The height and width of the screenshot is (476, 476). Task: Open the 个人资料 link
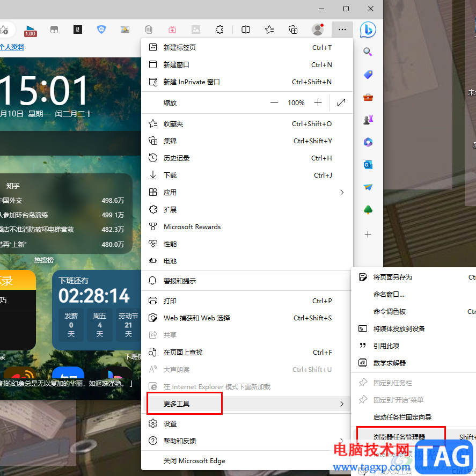(12, 47)
